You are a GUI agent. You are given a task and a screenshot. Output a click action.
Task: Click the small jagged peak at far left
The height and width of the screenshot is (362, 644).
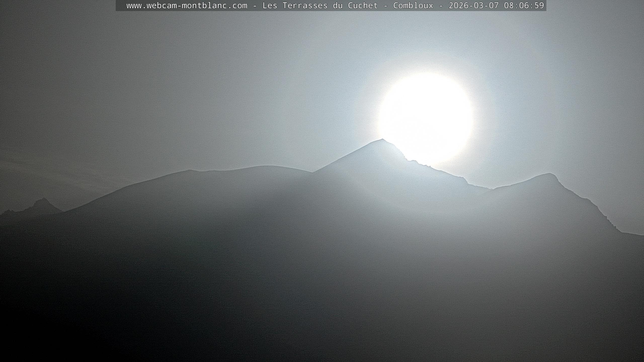click(44, 200)
